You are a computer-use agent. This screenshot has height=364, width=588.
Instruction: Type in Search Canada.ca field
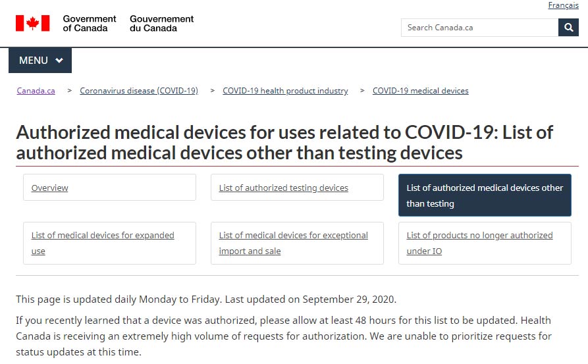point(479,28)
